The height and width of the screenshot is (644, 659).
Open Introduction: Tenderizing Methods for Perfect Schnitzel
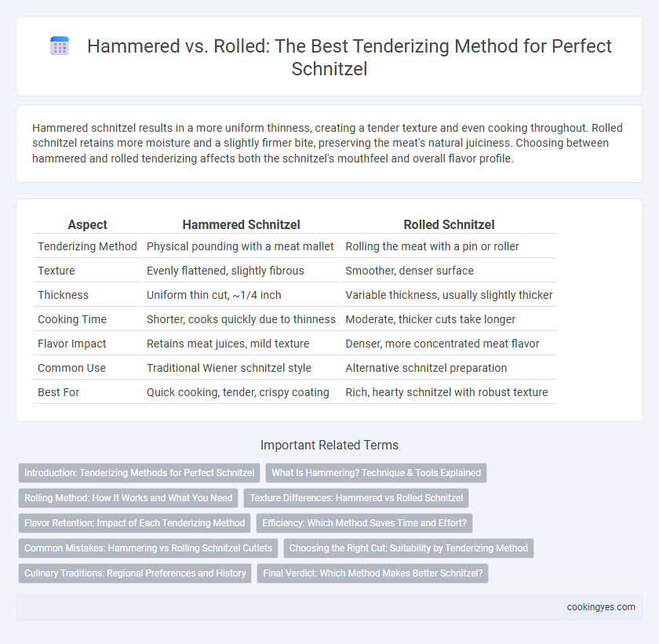click(139, 473)
